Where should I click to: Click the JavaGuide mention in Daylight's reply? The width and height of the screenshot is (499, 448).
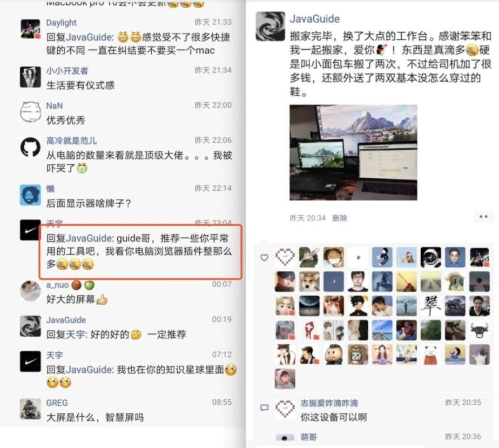pyautogui.click(x=90, y=37)
